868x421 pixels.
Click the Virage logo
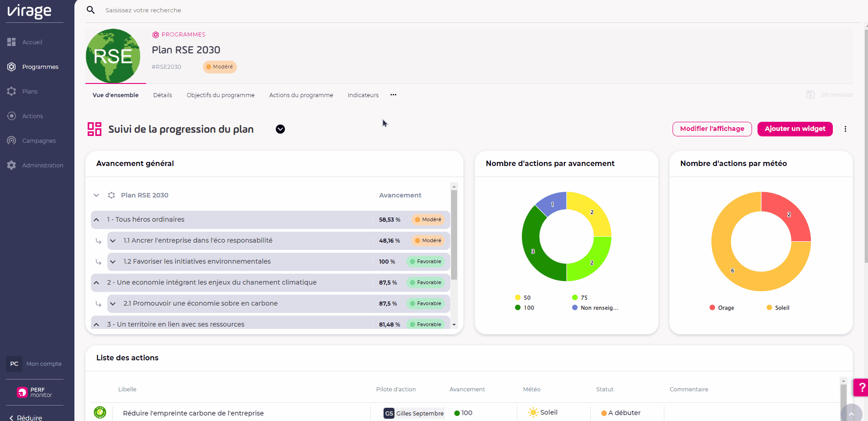point(30,11)
